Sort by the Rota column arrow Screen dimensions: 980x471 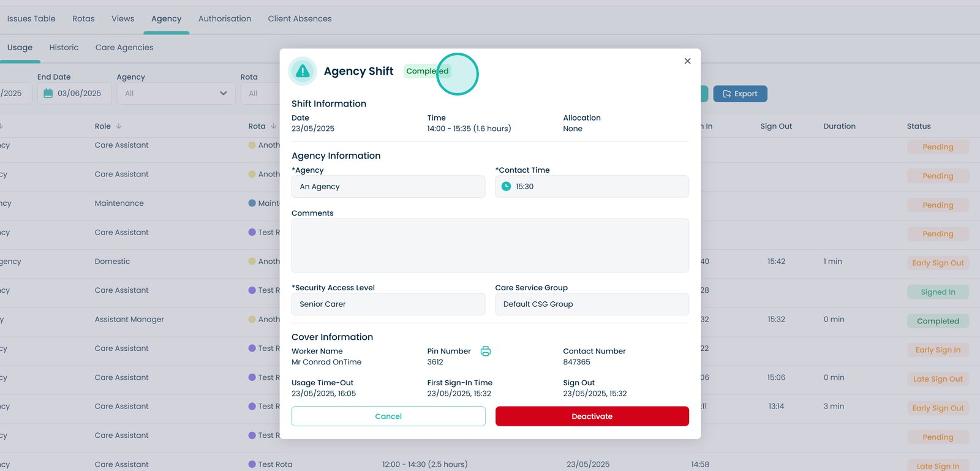click(273, 126)
